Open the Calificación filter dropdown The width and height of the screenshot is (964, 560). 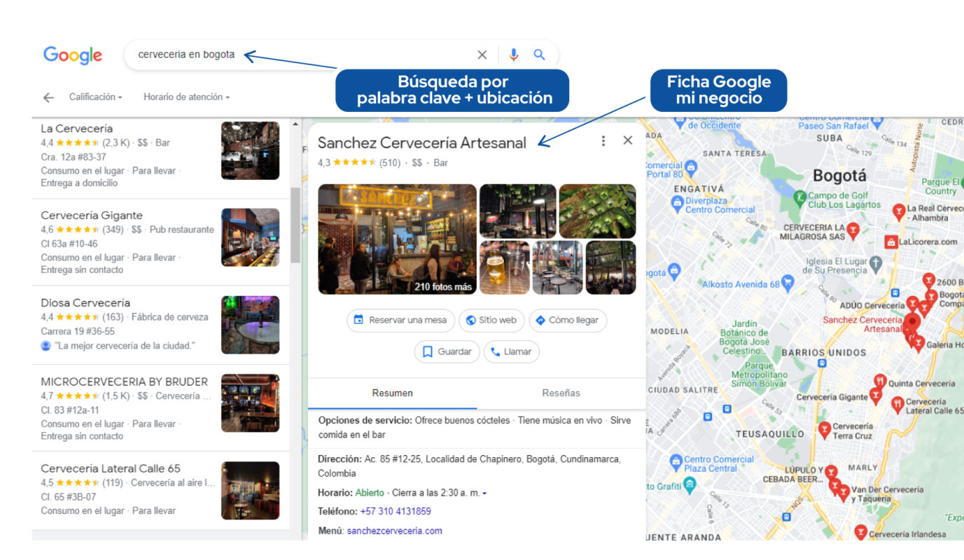point(96,97)
